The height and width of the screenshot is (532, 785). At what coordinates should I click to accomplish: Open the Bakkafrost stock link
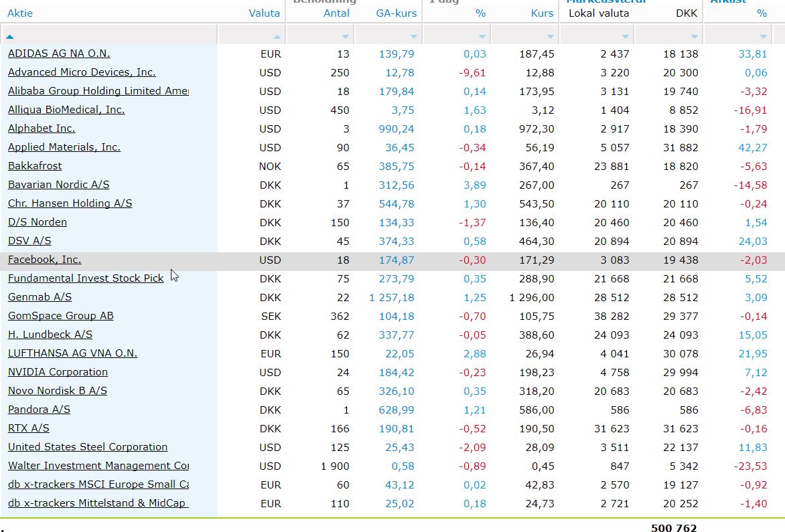coord(35,165)
